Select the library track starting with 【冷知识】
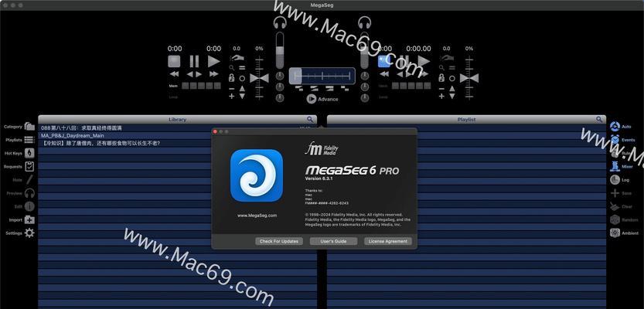644x309 pixels. pos(178,143)
